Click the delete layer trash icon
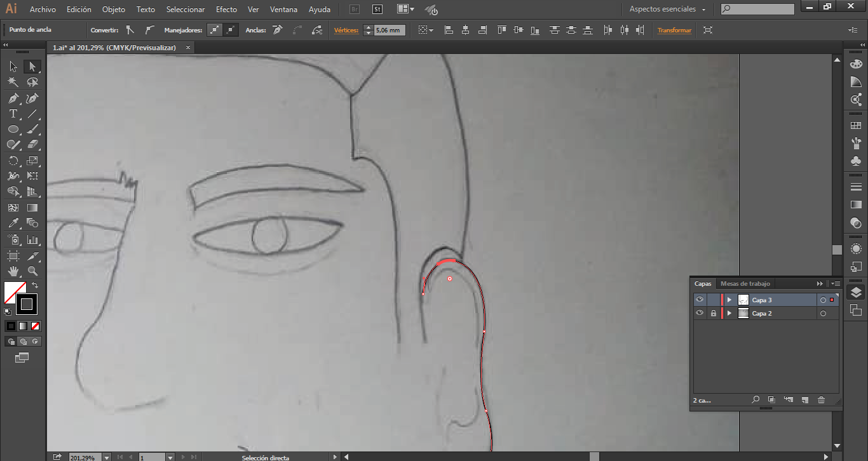This screenshot has width=868, height=461. pyautogui.click(x=821, y=400)
